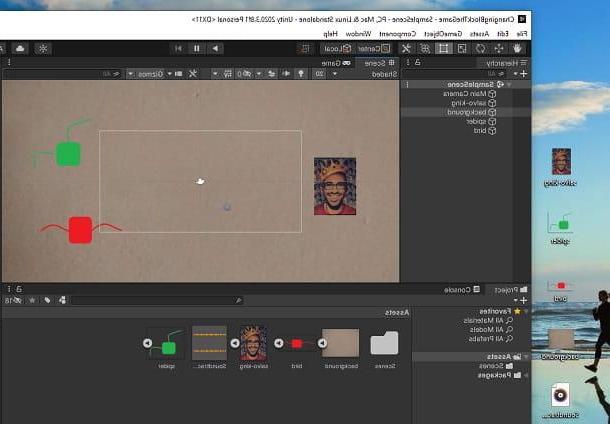Open the File menu

pos(521,34)
